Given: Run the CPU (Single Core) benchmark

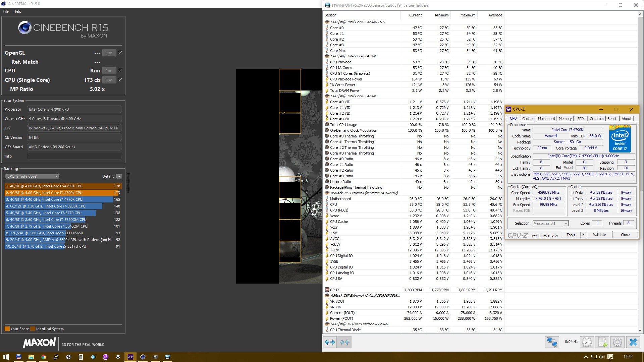Looking at the screenshot, I should (109, 80).
